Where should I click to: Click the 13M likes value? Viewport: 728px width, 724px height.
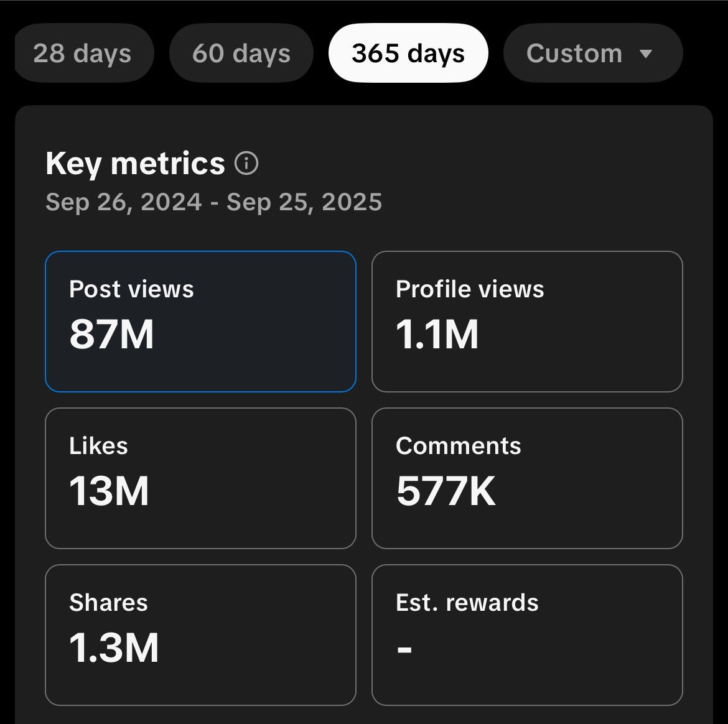click(x=109, y=492)
